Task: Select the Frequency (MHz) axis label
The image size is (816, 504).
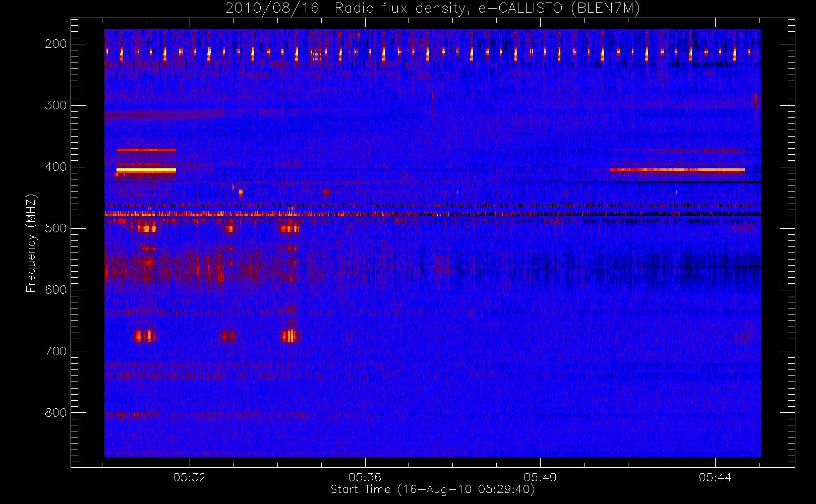Action: coord(31,243)
